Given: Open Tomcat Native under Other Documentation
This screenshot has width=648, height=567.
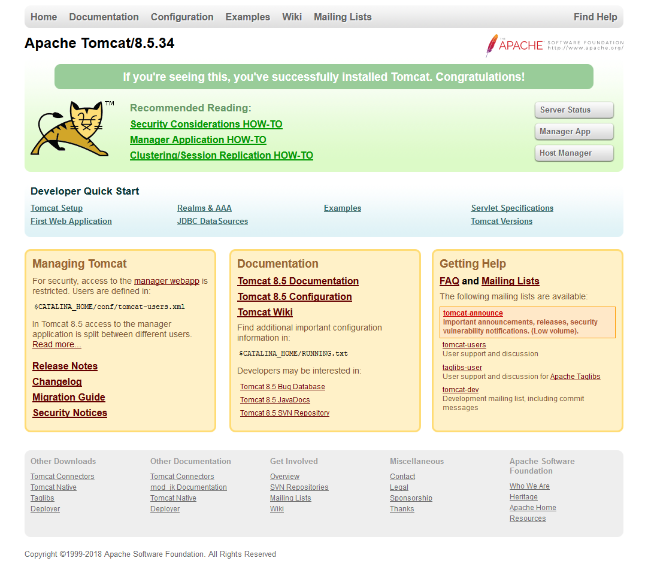Looking at the screenshot, I should tap(173, 498).
